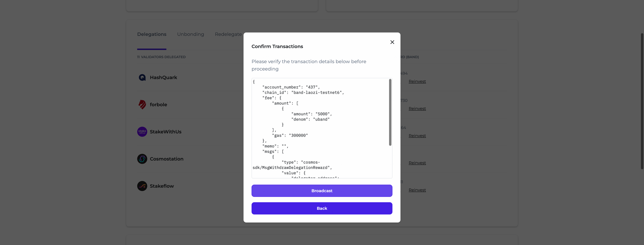Screen dimensions: 644x245
Task: Click the Back button
Action: [322, 208]
